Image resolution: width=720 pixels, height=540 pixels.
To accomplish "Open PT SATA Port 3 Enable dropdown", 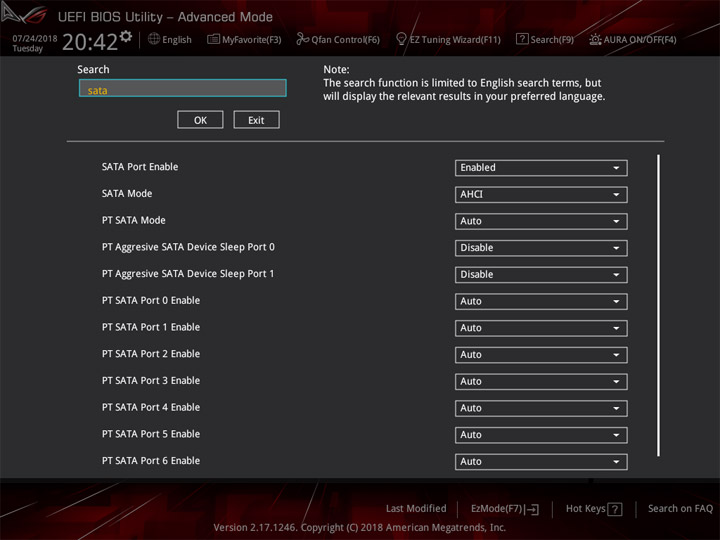I will pyautogui.click(x=541, y=381).
